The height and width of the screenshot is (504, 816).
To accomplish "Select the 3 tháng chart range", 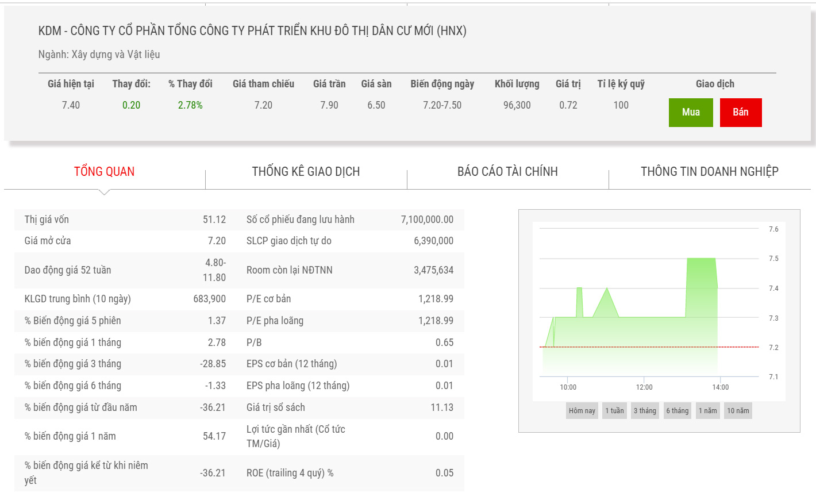I will (x=645, y=410).
